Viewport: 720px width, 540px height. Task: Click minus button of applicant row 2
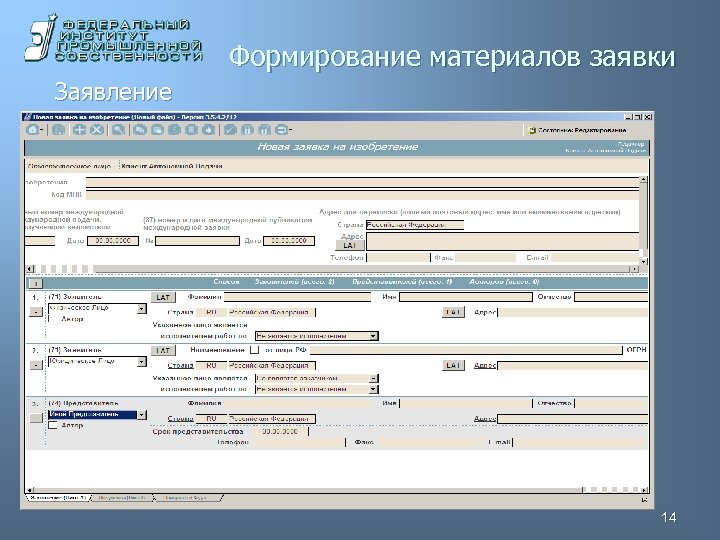(36, 365)
